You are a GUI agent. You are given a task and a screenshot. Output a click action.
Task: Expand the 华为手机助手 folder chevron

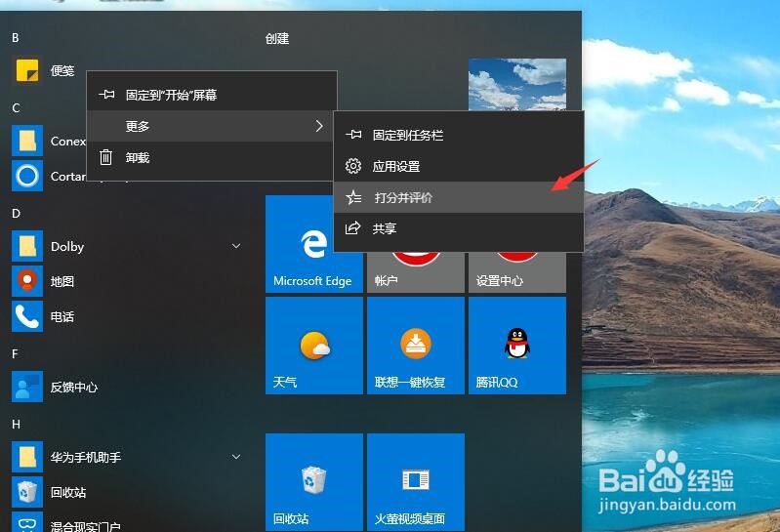(236, 457)
